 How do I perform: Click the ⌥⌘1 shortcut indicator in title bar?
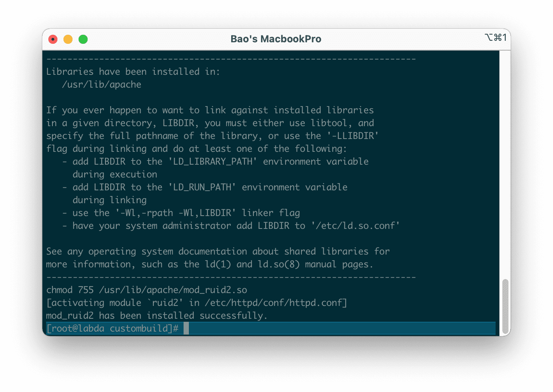(495, 38)
